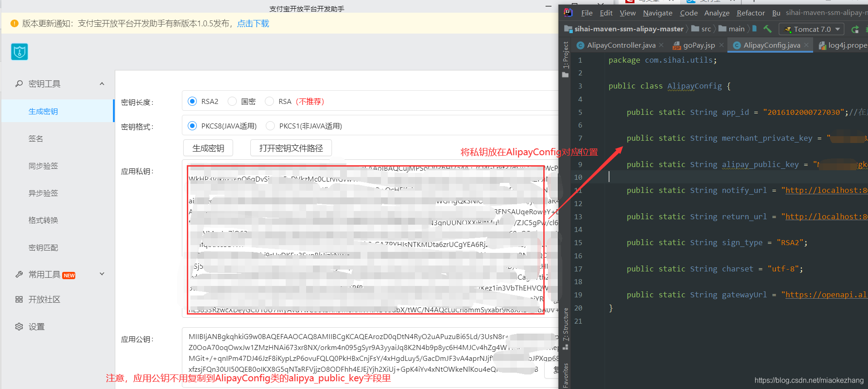Viewport: 868px width, 389px height.
Task: Open the Navigate menu
Action: tap(658, 13)
